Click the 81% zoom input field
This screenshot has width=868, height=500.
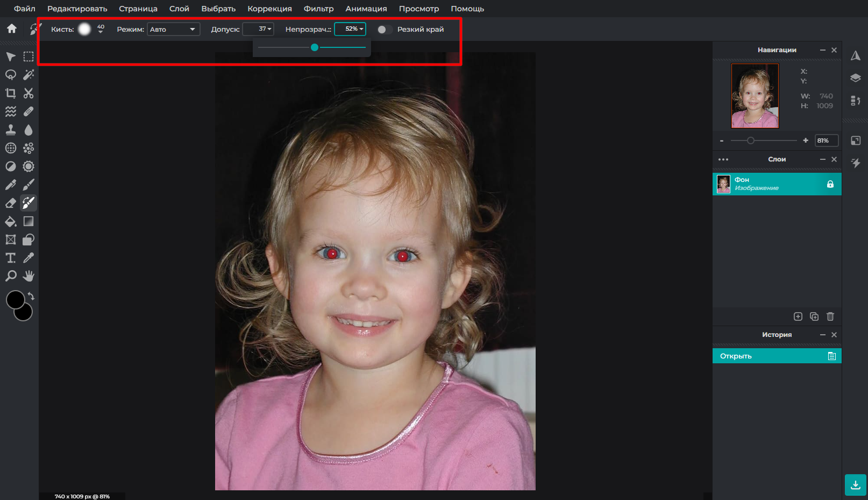pos(827,140)
